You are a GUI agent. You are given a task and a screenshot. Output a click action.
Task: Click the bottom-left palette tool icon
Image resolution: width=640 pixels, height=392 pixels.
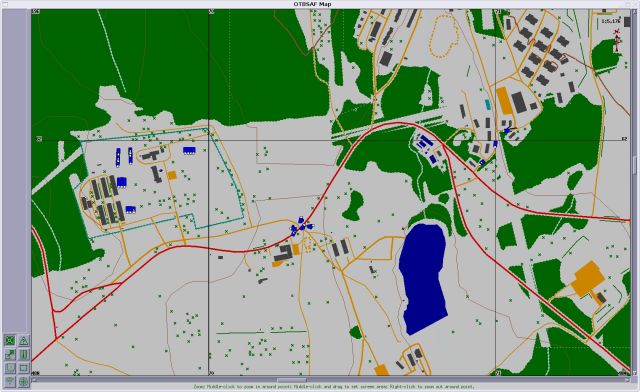[x=10, y=381]
